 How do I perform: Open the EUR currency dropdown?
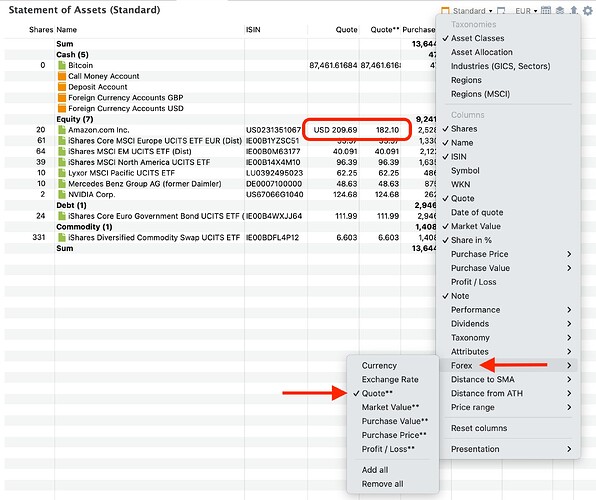(x=526, y=11)
